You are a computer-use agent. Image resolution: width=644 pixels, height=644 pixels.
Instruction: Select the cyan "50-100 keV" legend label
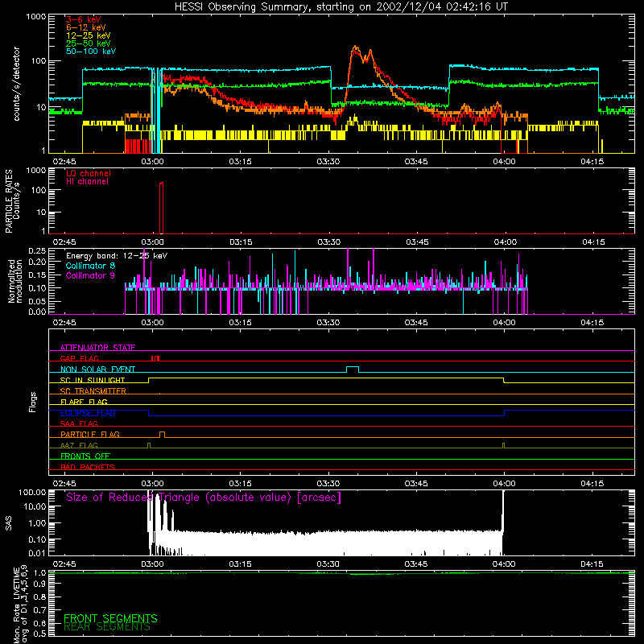point(91,52)
